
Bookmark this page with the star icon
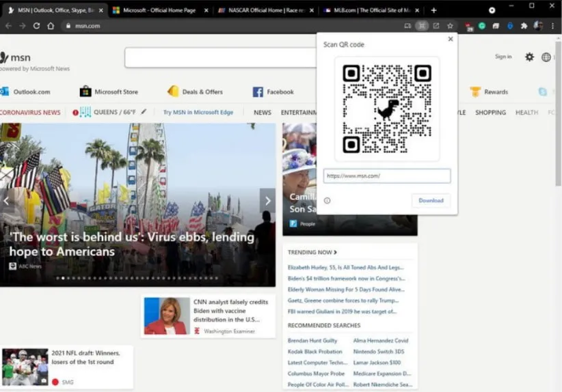coord(450,26)
